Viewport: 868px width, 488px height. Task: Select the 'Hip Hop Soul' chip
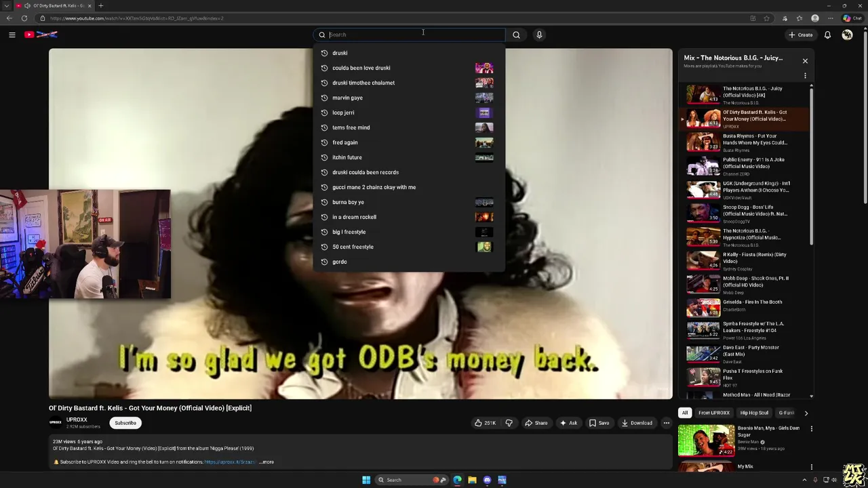(754, 413)
